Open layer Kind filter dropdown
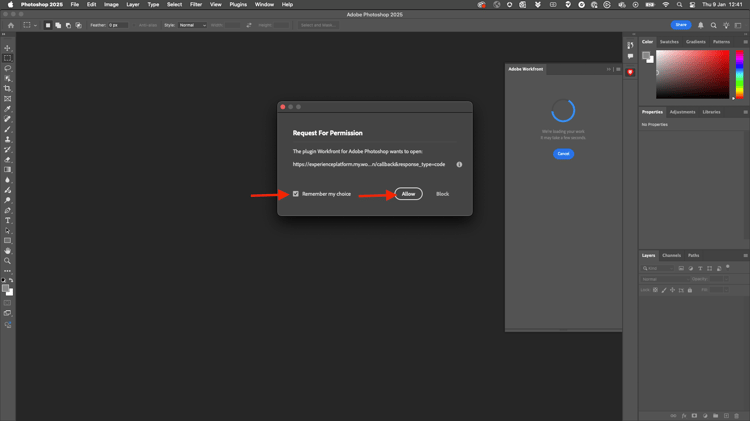Screen dimensions: 750x421 658,268
